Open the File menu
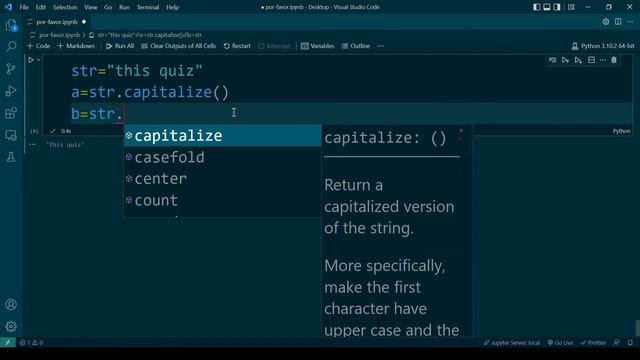This screenshot has width=640, height=360. click(x=24, y=7)
